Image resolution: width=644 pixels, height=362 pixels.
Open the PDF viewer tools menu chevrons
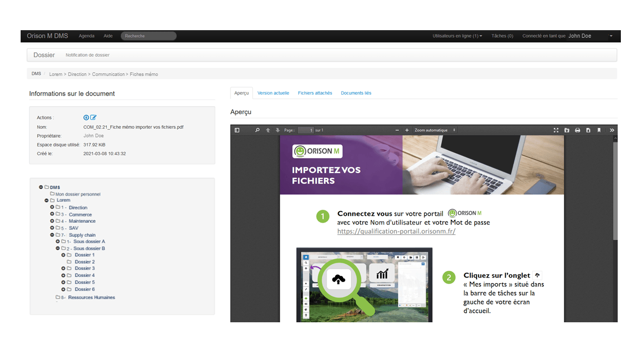tap(612, 130)
